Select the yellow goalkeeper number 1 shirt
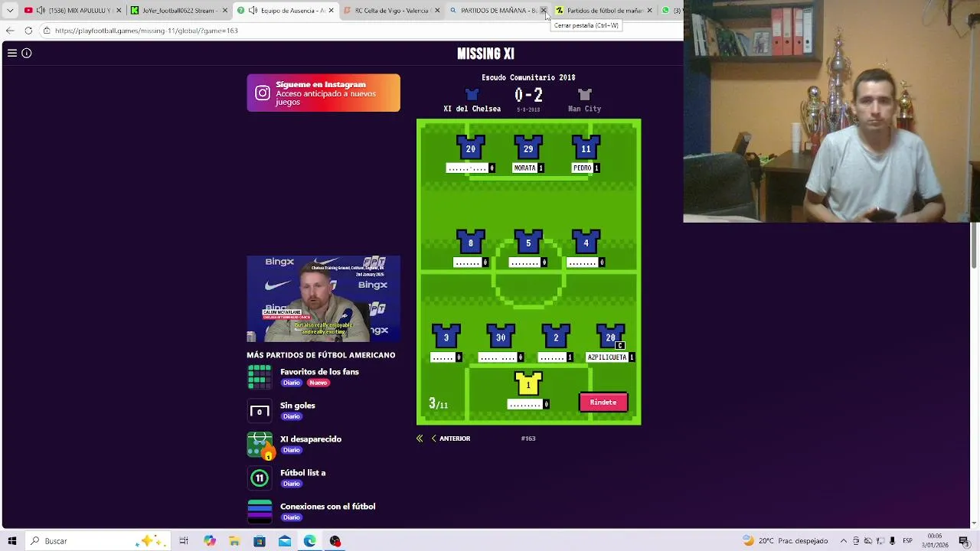Viewport: 980px width, 551px height. coord(528,384)
